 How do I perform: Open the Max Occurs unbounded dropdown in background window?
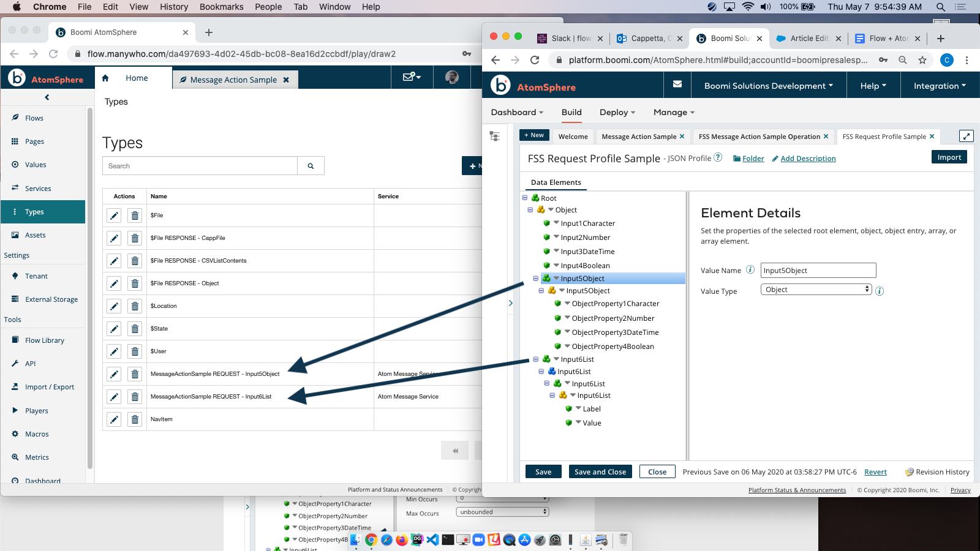pyautogui.click(x=502, y=512)
